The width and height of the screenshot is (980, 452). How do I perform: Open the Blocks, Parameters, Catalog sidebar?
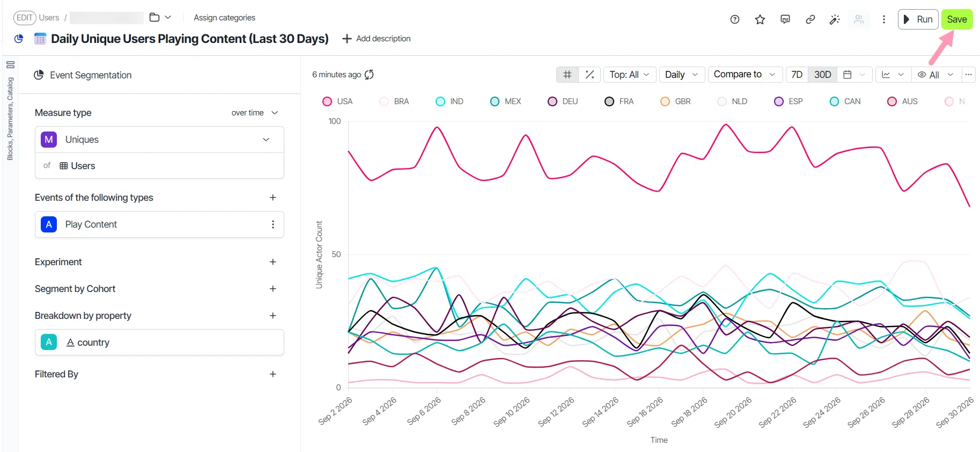pyautogui.click(x=10, y=112)
